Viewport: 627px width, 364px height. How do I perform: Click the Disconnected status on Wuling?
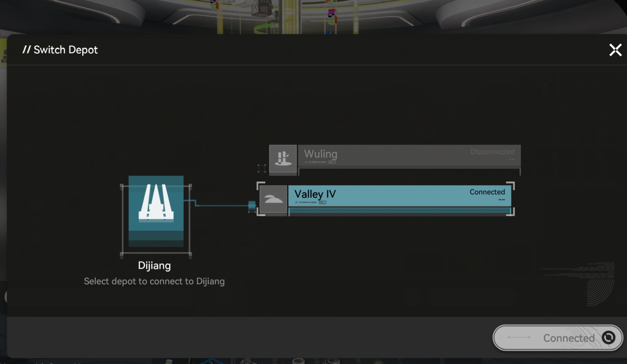tap(492, 152)
